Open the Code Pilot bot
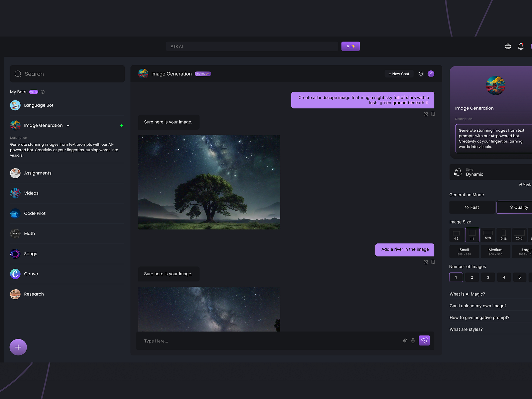The height and width of the screenshot is (399, 532). pos(35,213)
